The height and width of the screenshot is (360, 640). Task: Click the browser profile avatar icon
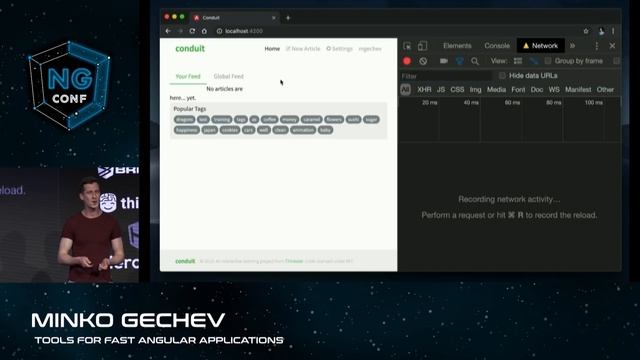(x=601, y=31)
